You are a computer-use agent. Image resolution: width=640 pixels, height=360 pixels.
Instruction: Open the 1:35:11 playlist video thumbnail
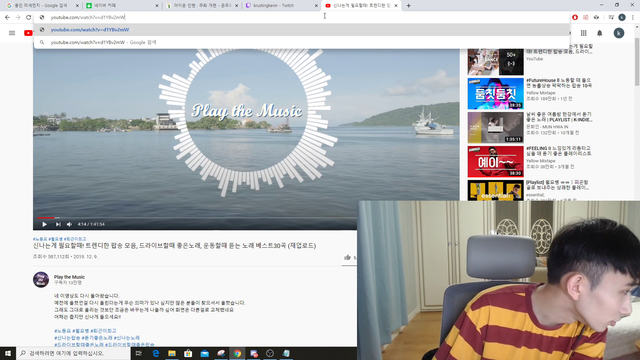click(x=496, y=128)
